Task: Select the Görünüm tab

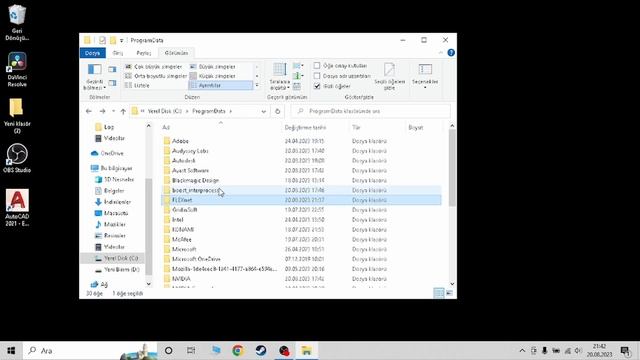Action: (176, 53)
